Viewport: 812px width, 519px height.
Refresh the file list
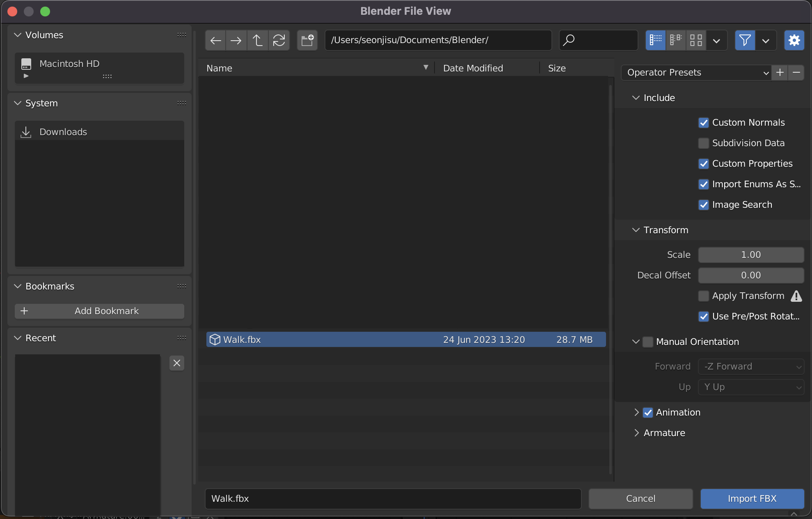[279, 40]
